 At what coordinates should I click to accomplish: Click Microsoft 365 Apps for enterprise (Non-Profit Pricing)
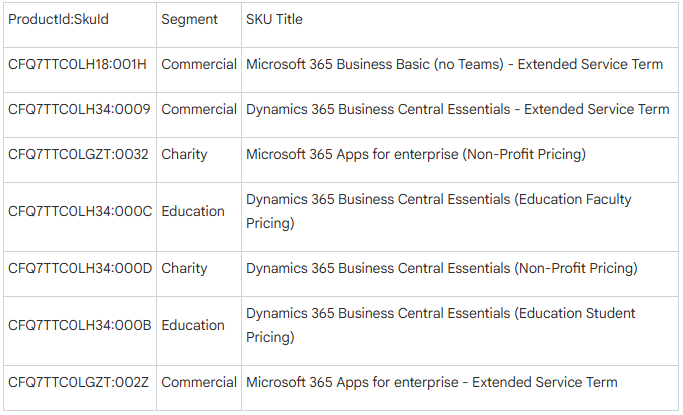415,154
